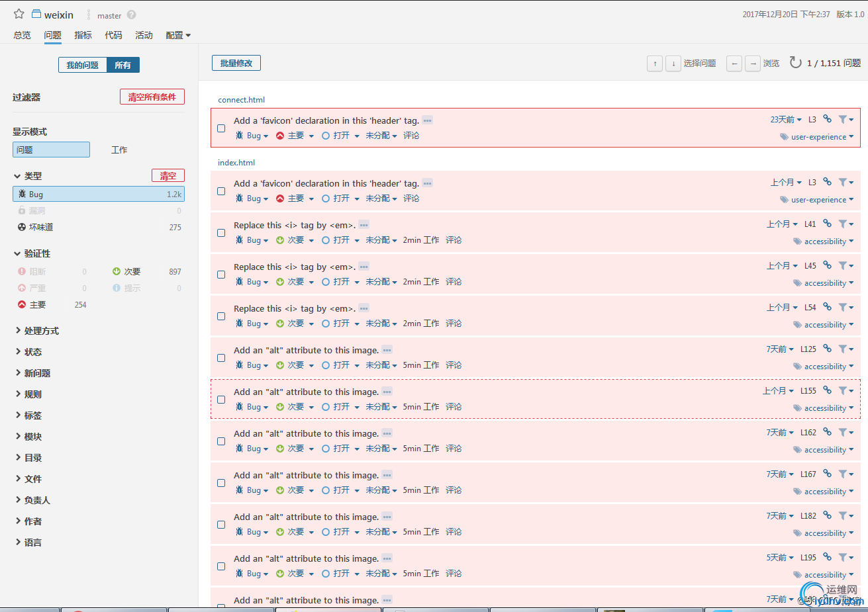868x612 pixels.
Task: Open the '...' rule details on connect.html issue
Action: (427, 120)
